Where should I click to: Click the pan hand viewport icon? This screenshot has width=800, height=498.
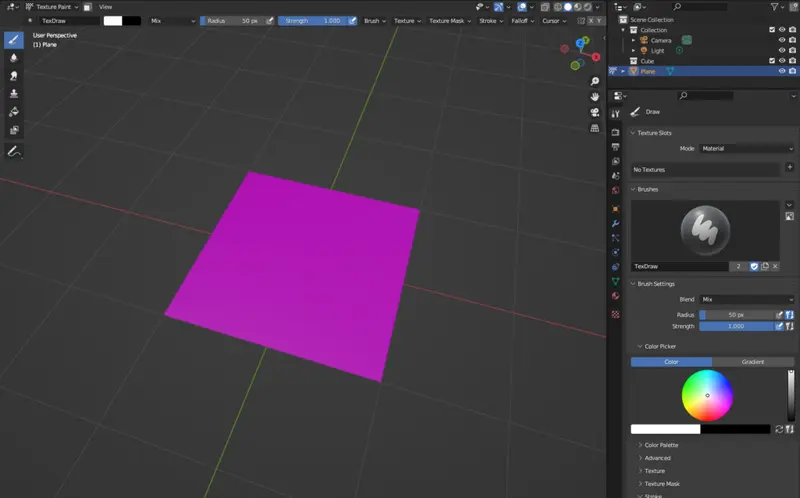(x=595, y=97)
